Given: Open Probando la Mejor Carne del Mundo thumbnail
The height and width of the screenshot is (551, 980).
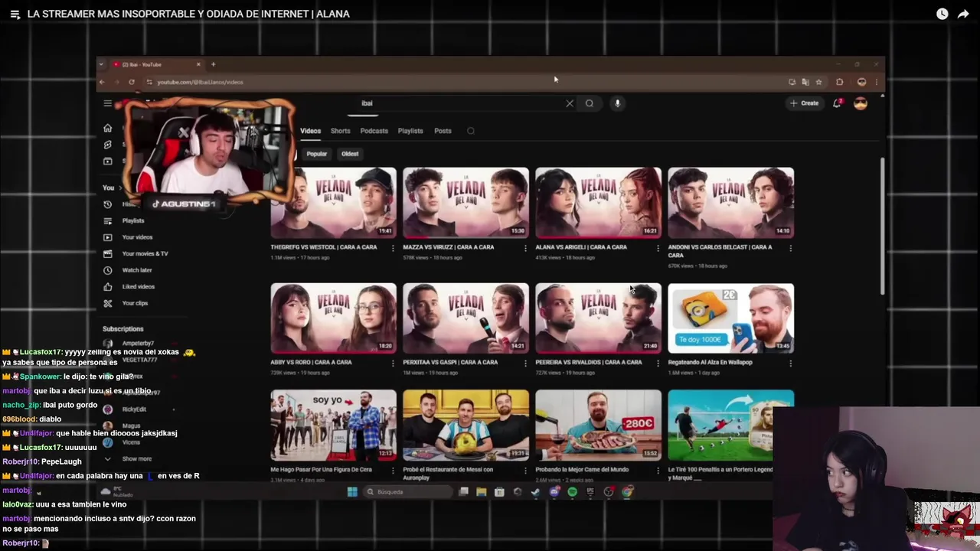Looking at the screenshot, I should pos(599,425).
